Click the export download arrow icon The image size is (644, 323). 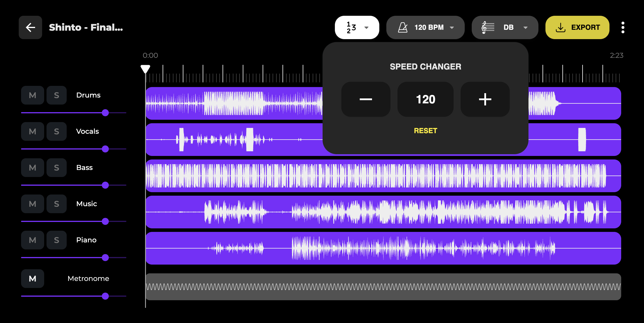560,27
